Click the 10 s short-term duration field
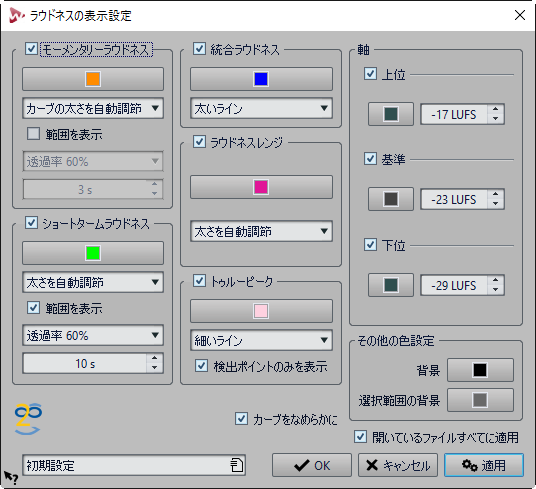The image size is (536, 489). click(x=85, y=363)
